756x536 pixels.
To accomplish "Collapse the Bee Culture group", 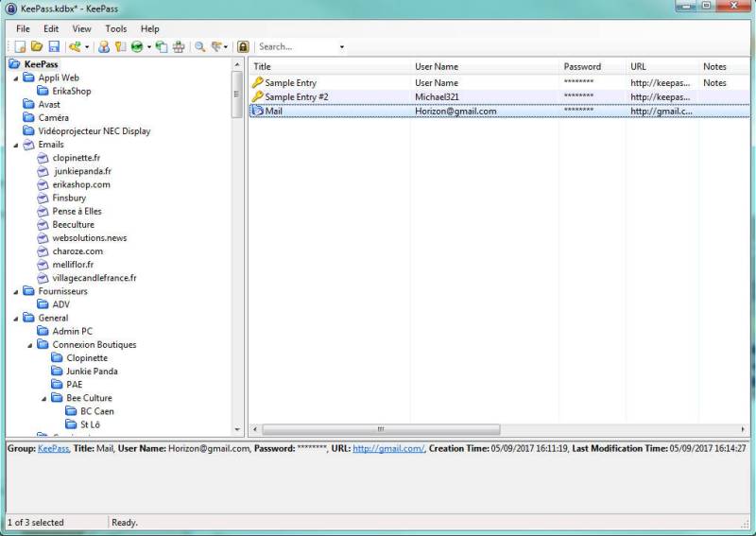I will click(x=43, y=399).
